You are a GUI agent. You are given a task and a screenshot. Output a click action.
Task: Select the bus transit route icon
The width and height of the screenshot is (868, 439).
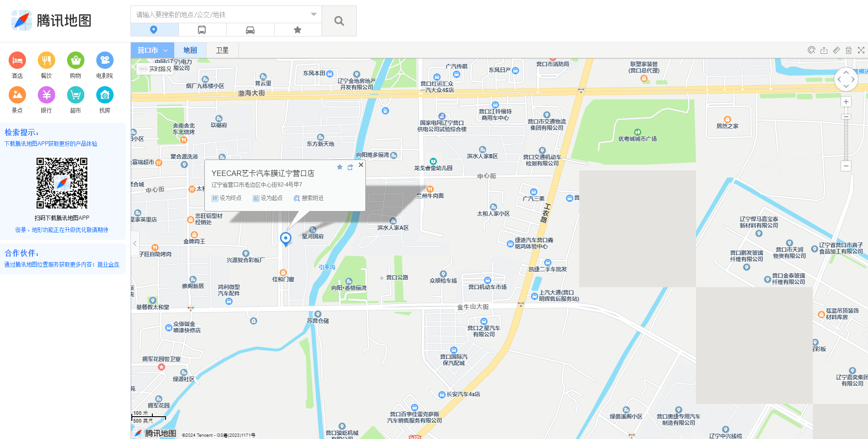point(202,30)
